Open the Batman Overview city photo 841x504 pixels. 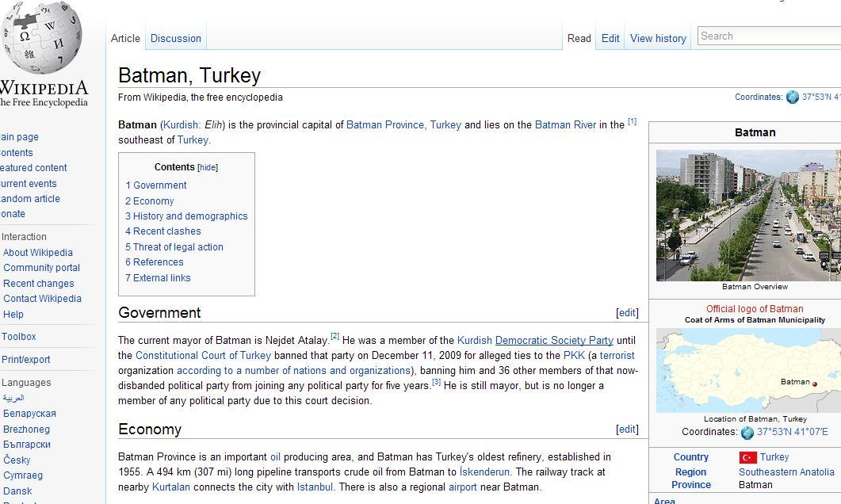(x=749, y=216)
